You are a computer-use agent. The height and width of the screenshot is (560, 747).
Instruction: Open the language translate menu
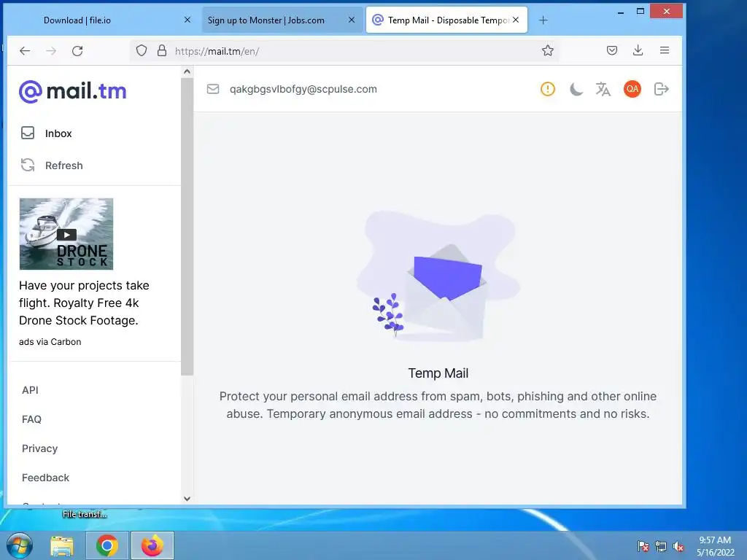coord(603,89)
